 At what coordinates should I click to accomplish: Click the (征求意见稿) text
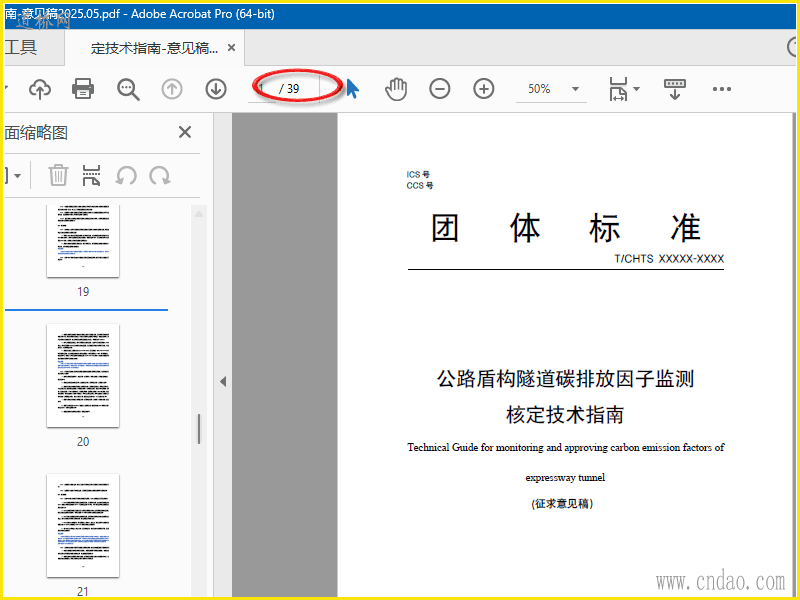pos(562,504)
